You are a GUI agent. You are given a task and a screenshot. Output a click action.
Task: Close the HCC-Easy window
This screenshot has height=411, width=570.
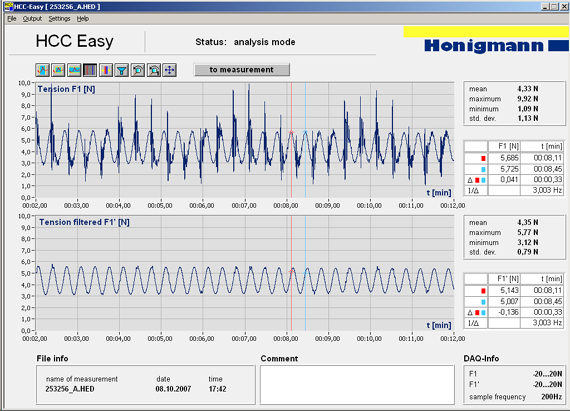pos(564,7)
